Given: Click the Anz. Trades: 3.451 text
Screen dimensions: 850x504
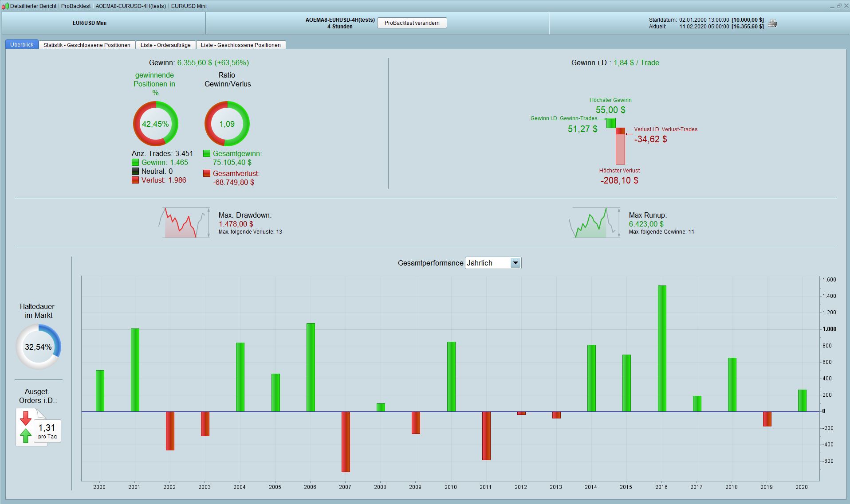Looking at the screenshot, I should [162, 153].
